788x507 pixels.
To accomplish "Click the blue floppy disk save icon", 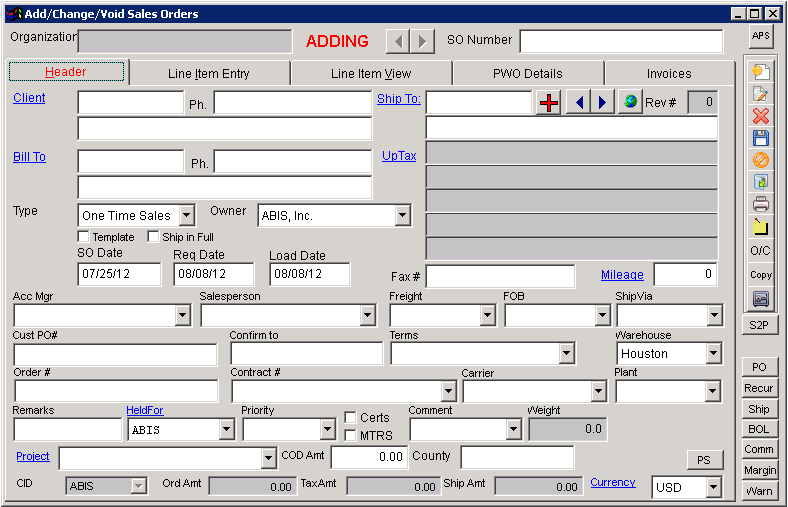I will coord(761,138).
